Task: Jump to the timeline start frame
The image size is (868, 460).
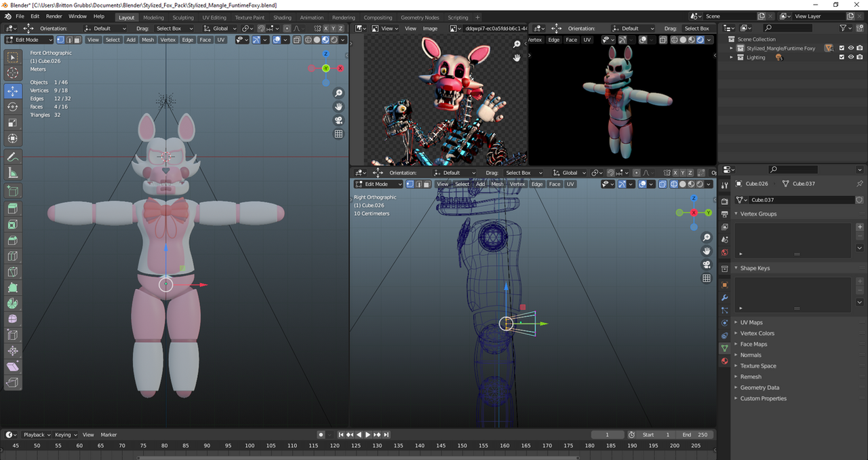Action: [341, 435]
